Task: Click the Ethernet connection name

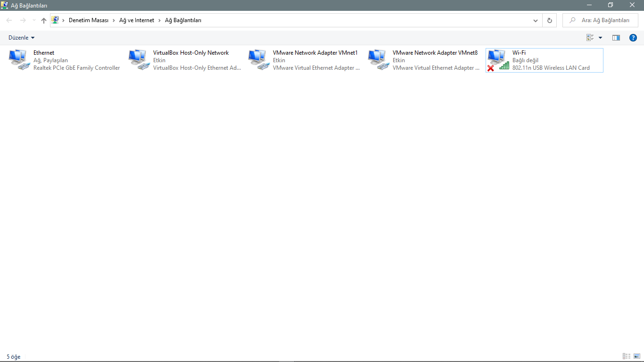Action: click(44, 53)
